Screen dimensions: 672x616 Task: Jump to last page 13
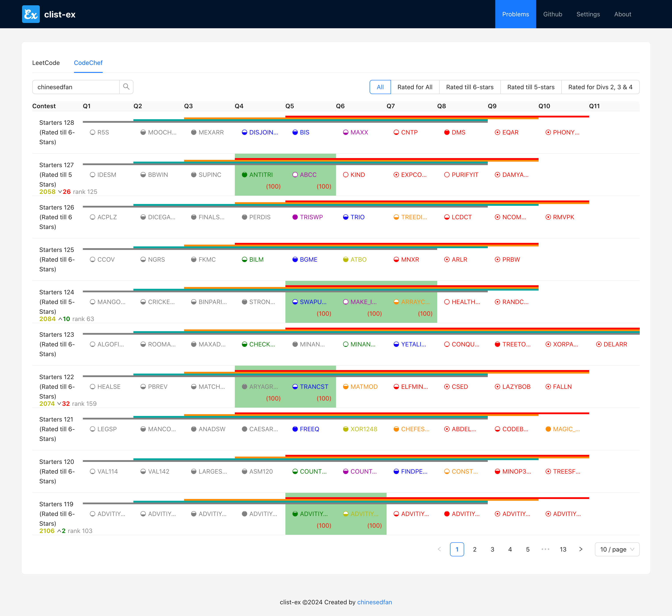coord(563,549)
